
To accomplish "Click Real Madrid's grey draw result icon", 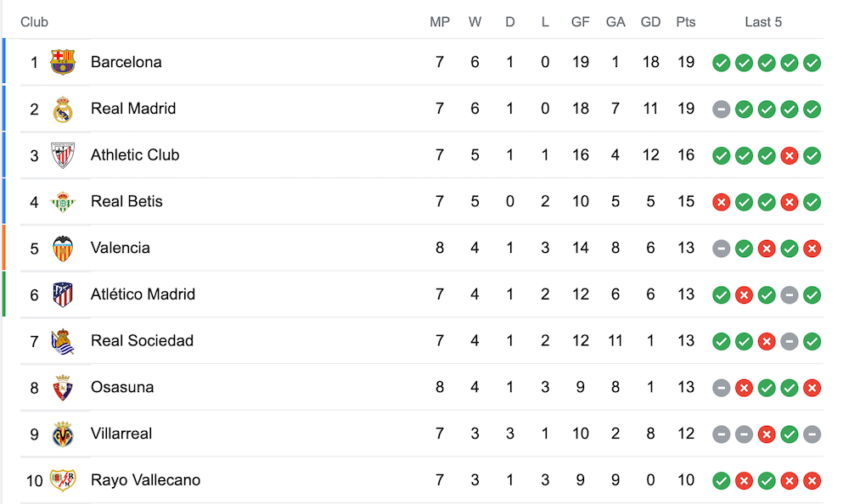I will [721, 109].
